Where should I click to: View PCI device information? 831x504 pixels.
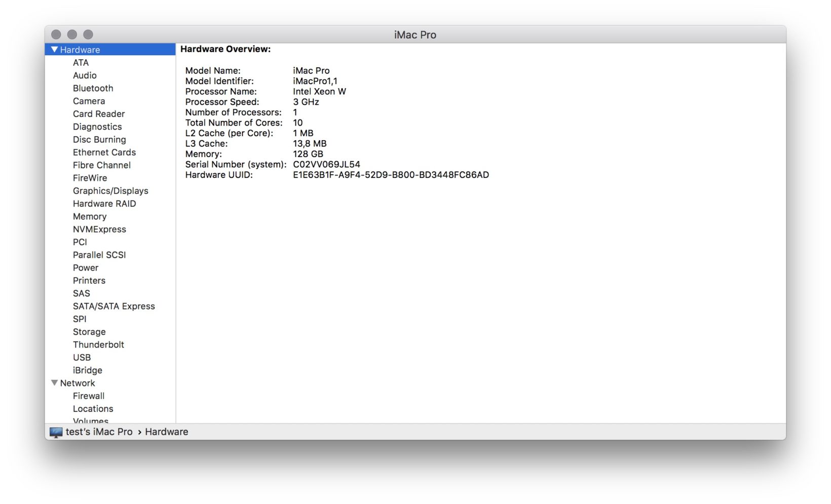(80, 242)
